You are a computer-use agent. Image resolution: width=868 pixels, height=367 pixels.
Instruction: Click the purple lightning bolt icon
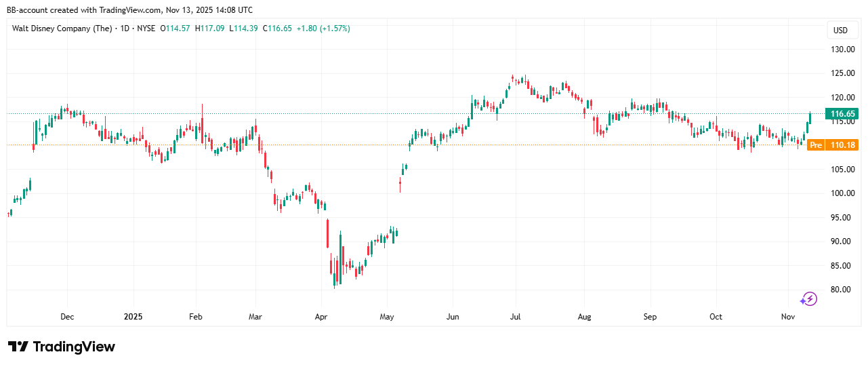click(x=808, y=299)
